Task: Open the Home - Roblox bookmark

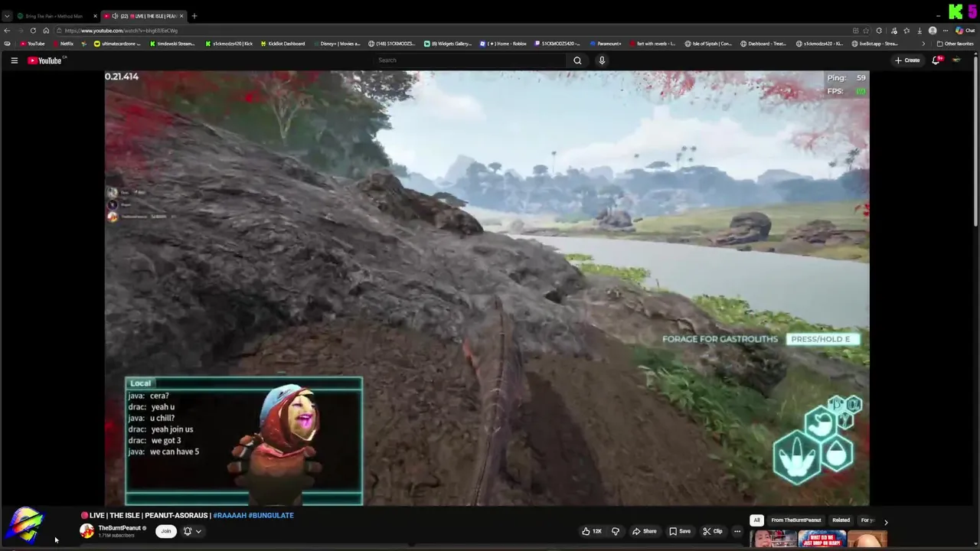Action: click(x=503, y=44)
